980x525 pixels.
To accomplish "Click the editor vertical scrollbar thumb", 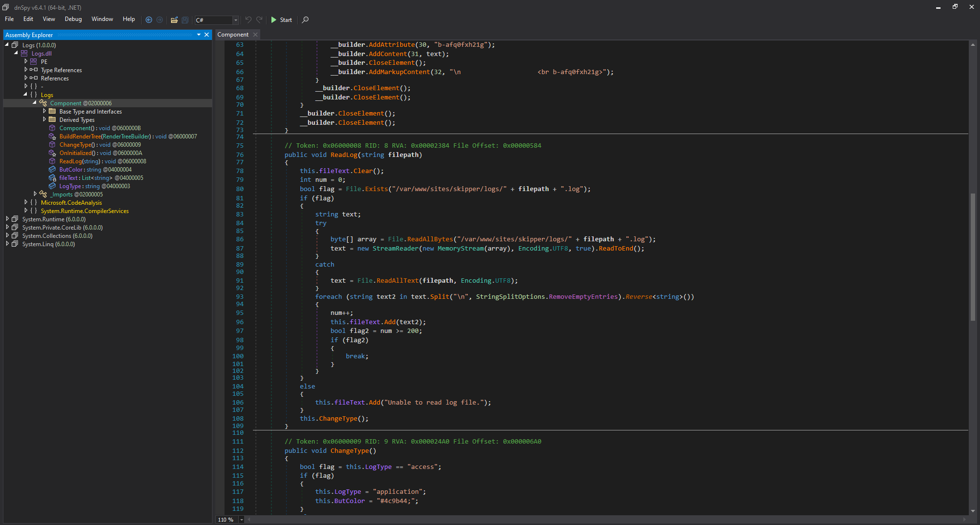I will [973, 257].
